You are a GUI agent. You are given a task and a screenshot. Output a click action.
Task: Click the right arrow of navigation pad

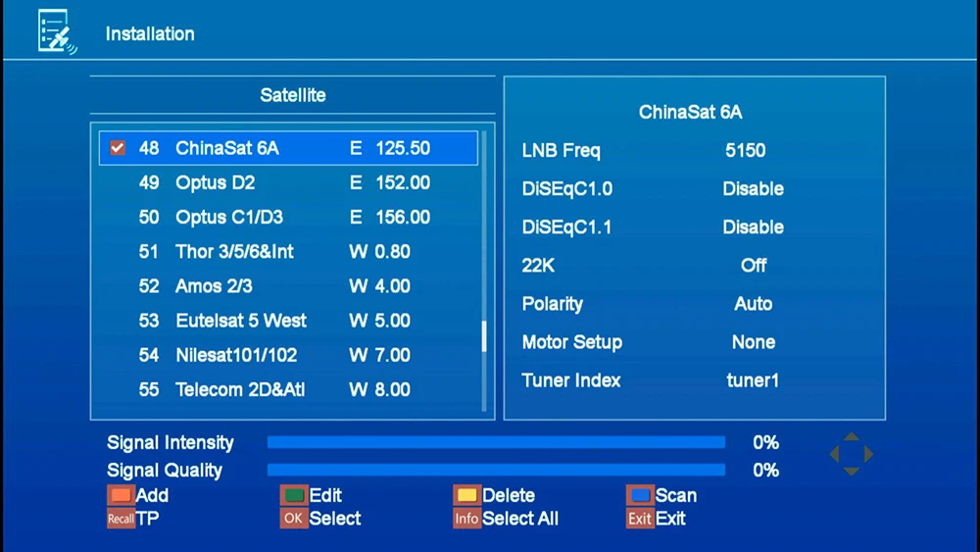click(x=868, y=454)
